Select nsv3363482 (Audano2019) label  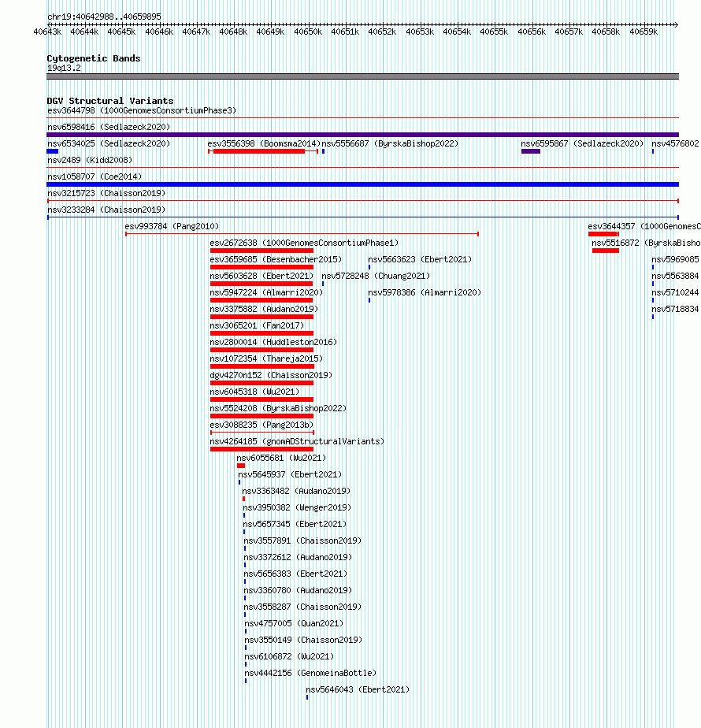[296, 491]
